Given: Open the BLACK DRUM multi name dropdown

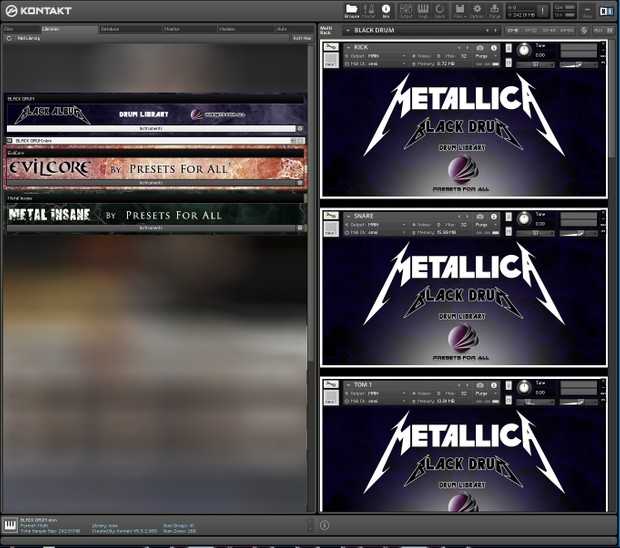Looking at the screenshot, I should point(348,30).
